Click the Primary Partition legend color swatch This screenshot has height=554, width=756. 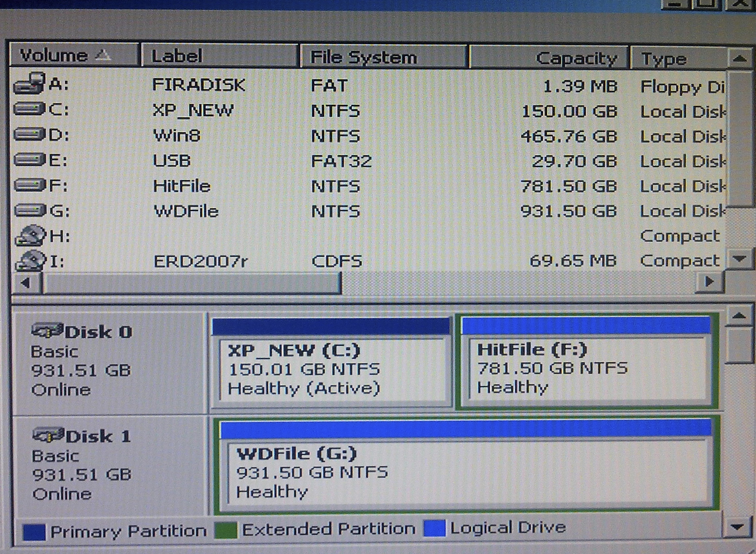34,532
